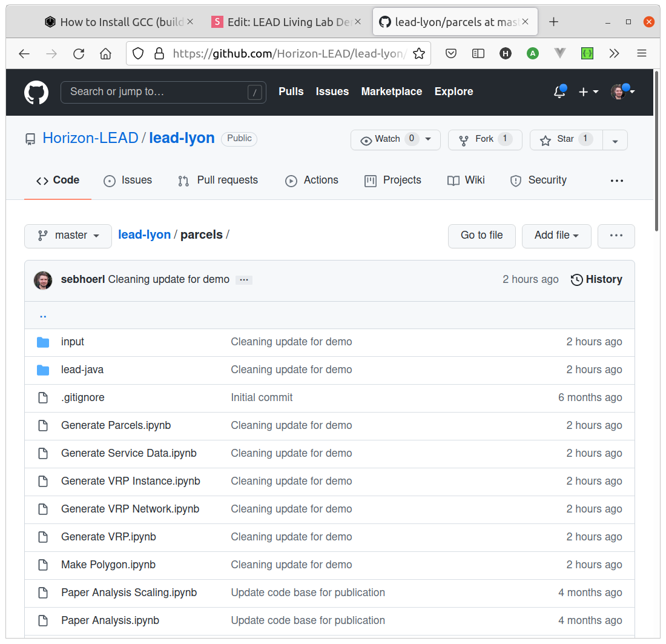
Task: Show more repository tabs ellipsis
Action: pyautogui.click(x=617, y=181)
